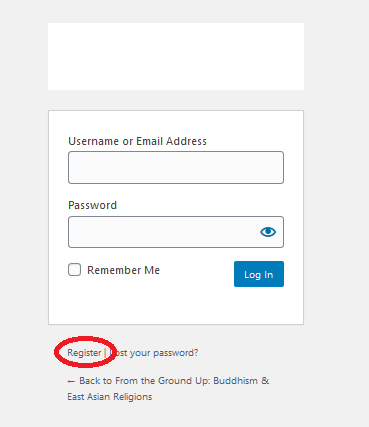Click the word password? in lost link
This screenshot has width=369, height=427.
(x=176, y=353)
